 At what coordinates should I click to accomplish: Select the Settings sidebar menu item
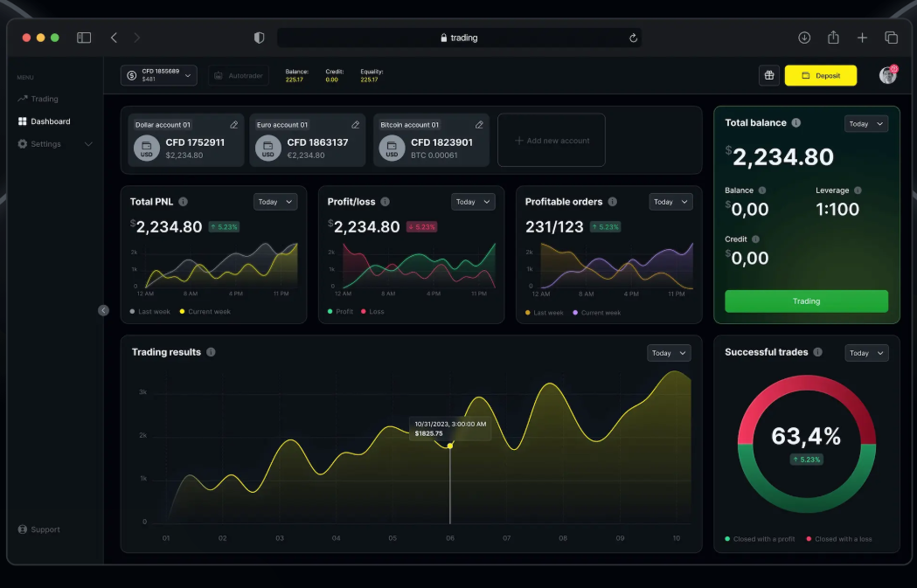coord(45,143)
